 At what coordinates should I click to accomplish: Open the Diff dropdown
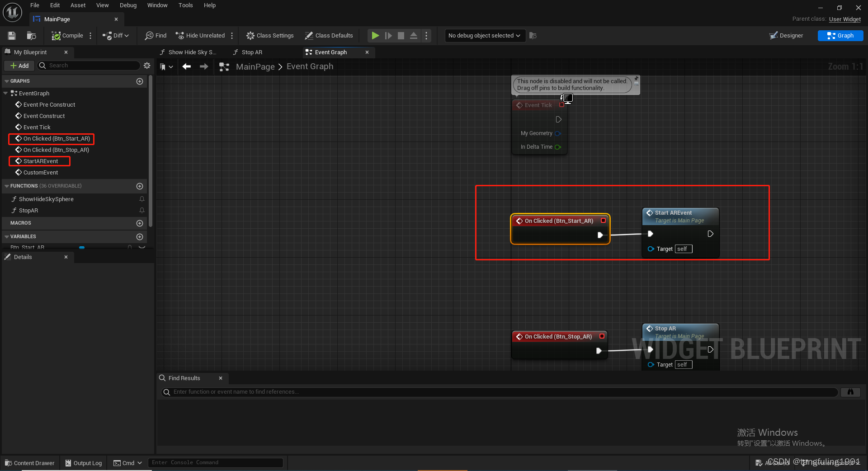pyautogui.click(x=116, y=36)
